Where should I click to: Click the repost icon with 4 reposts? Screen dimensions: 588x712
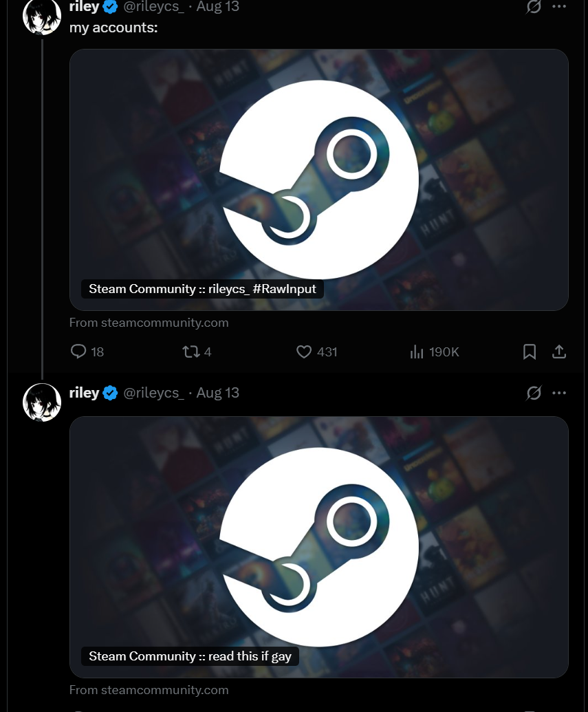pyautogui.click(x=191, y=352)
